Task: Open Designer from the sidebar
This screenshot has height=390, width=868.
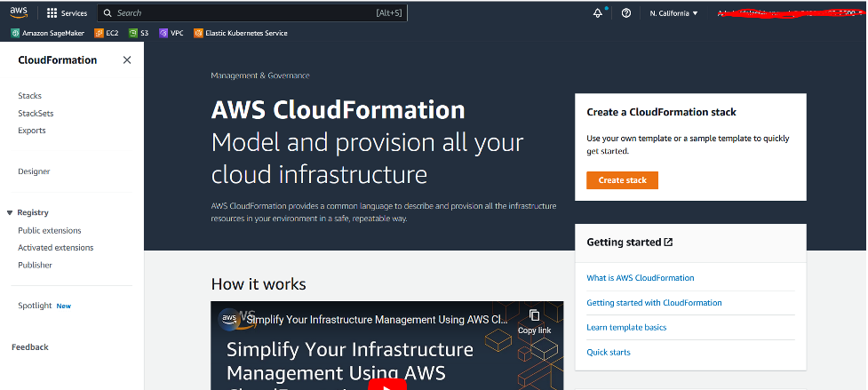Action: click(34, 171)
